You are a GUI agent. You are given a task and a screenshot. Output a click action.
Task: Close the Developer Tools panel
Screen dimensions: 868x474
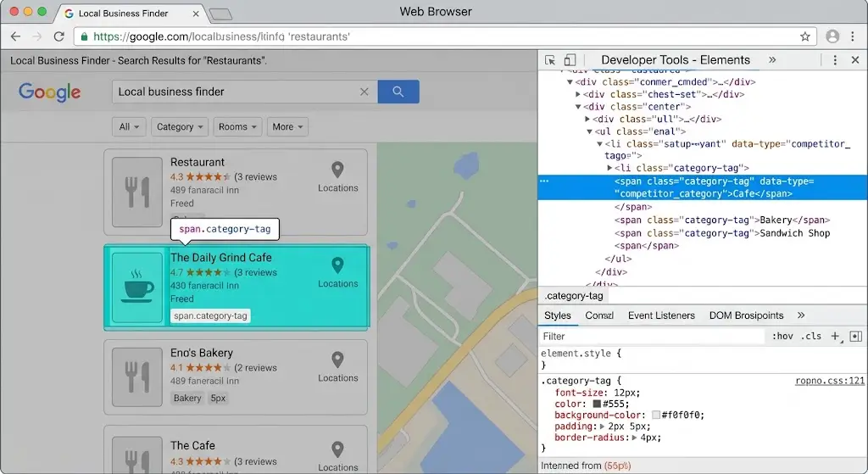pos(854,60)
